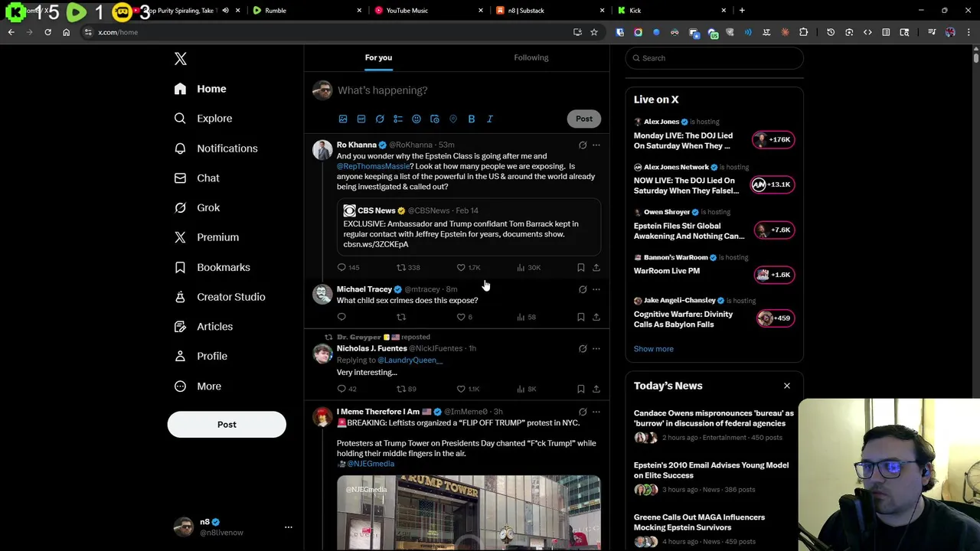Open Candace Owens mispronounces 'bureau' news story
Screen dimensions: 980x551
click(x=714, y=418)
